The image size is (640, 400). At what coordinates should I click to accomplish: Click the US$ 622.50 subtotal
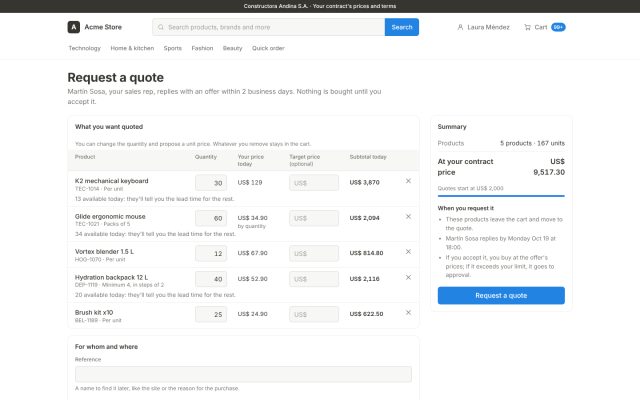[x=367, y=314]
